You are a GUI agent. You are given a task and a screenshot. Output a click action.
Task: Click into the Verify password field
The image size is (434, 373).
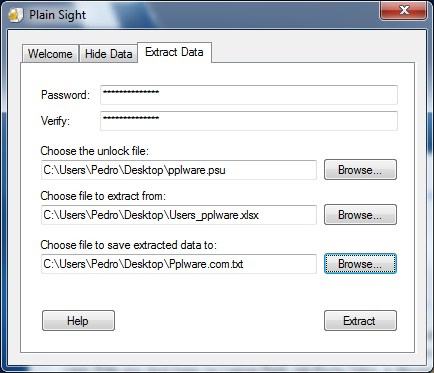click(x=249, y=121)
